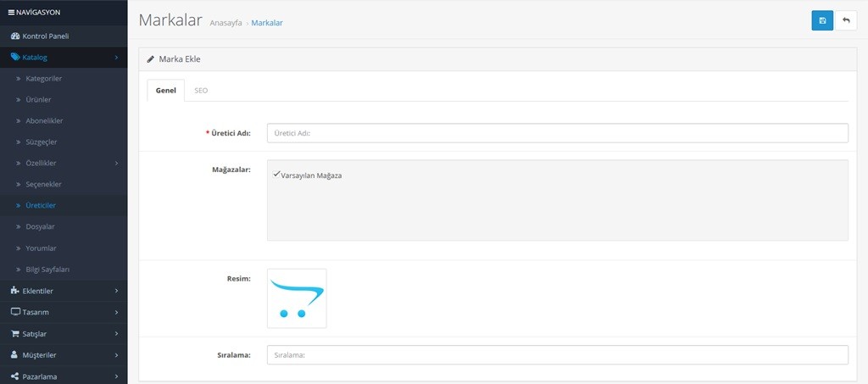
Task: Click the Katalog tag icon
Action: [14, 58]
